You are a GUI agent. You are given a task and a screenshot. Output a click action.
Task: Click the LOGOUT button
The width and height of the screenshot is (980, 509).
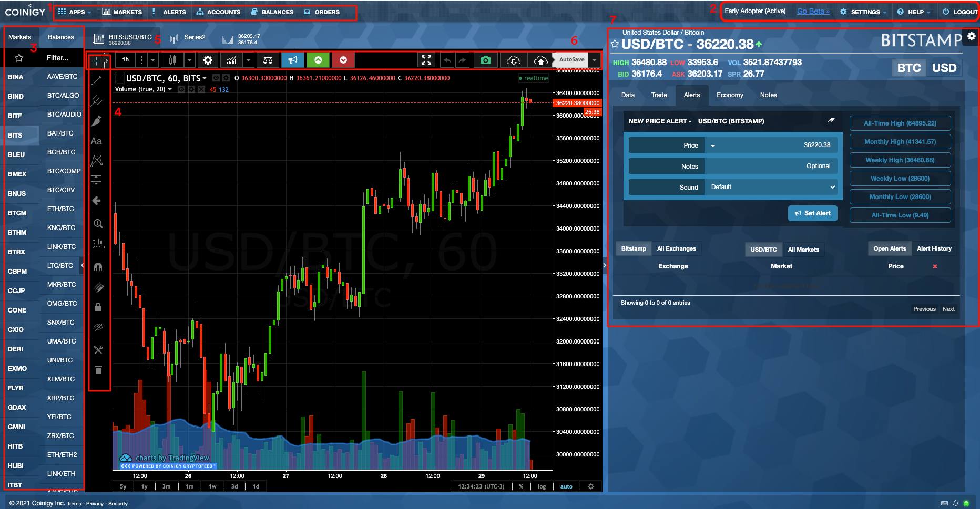click(960, 12)
